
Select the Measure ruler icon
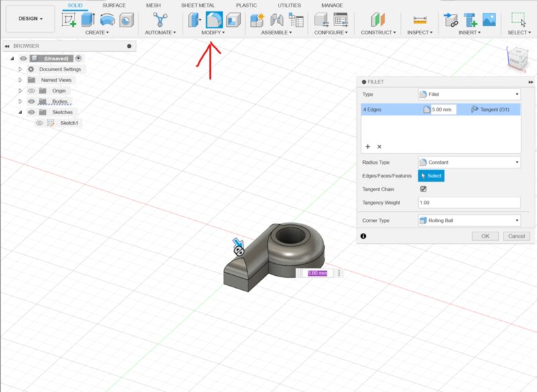(420, 20)
